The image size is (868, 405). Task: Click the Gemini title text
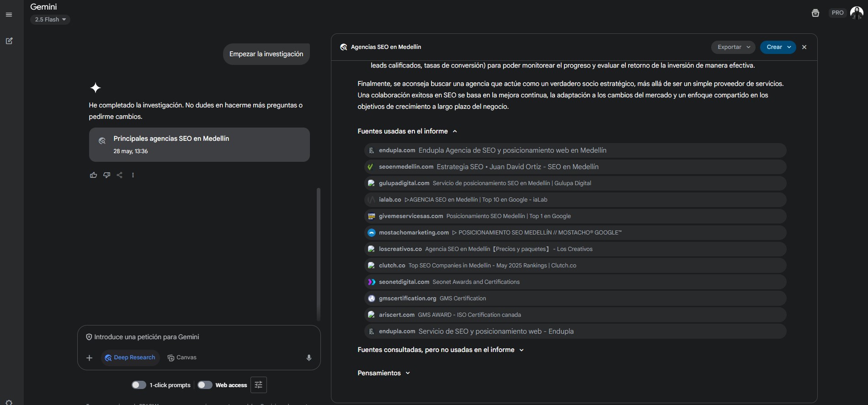[43, 7]
